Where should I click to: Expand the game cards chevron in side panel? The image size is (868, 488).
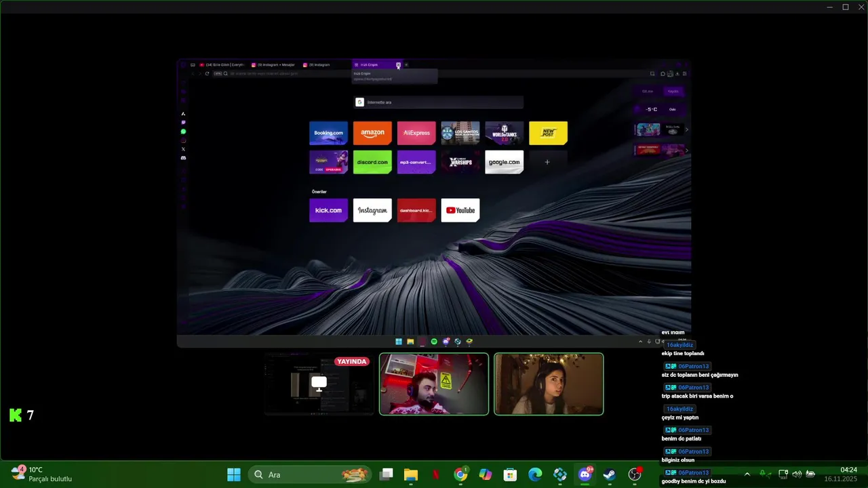coord(687,129)
